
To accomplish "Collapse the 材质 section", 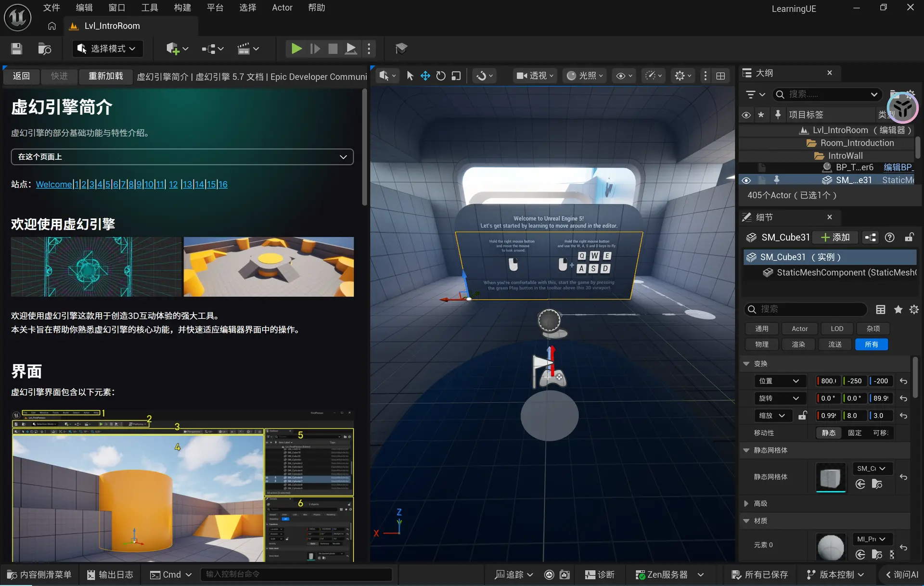I will [746, 521].
